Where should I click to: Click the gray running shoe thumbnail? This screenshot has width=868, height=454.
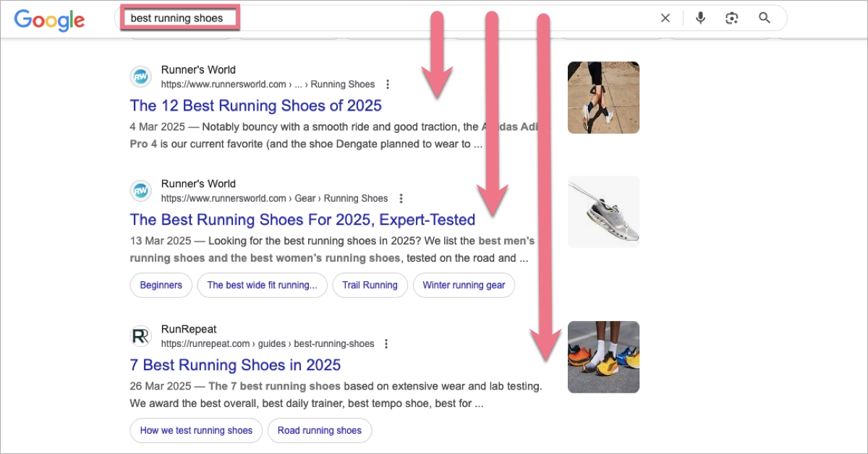603,211
